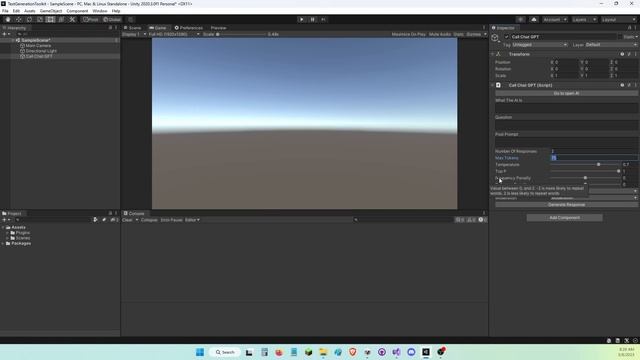Select the Scale tool in the toolbar
This screenshot has height=360, width=640.
(40, 20)
